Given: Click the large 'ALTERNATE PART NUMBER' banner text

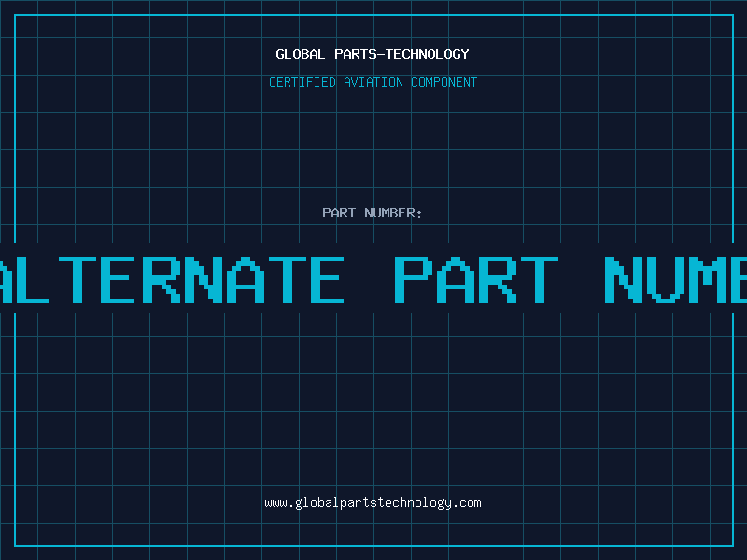Looking at the screenshot, I should (x=373, y=280).
